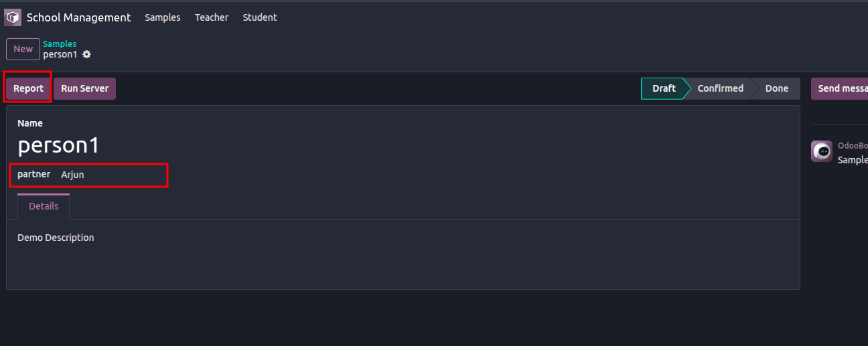Go back via Samples breadcrumb link

[60, 44]
